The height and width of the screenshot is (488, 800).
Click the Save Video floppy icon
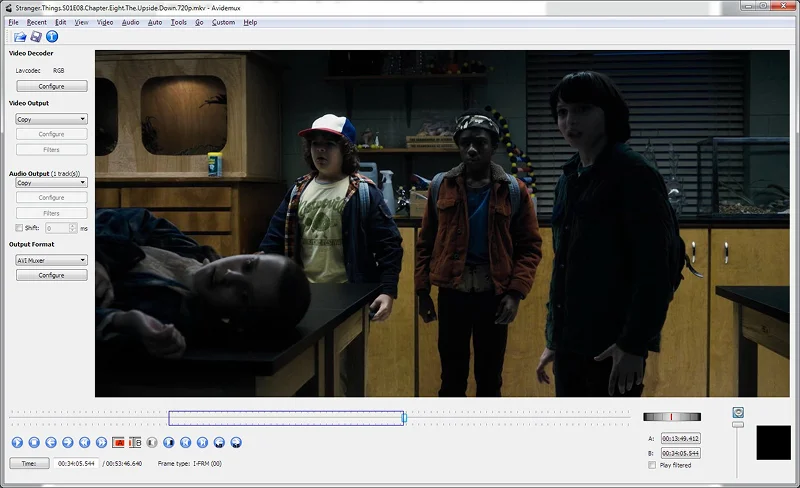36,37
